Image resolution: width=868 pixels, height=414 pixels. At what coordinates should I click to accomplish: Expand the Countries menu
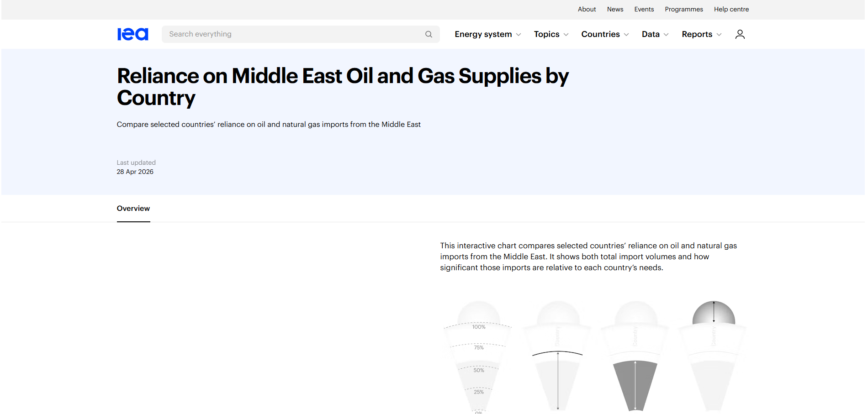(605, 34)
